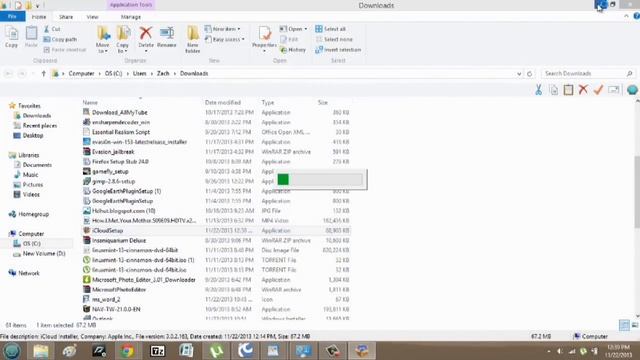This screenshot has height=360, width=640.
Task: Click Select none
Action: point(334,39)
